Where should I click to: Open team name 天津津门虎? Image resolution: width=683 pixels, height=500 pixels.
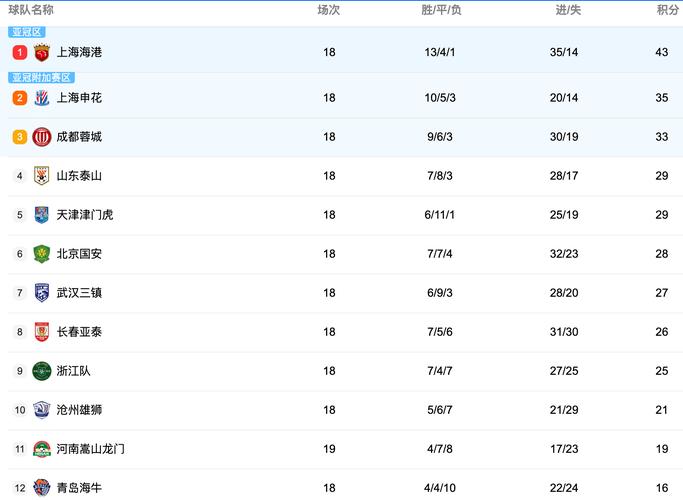pyautogui.click(x=85, y=215)
